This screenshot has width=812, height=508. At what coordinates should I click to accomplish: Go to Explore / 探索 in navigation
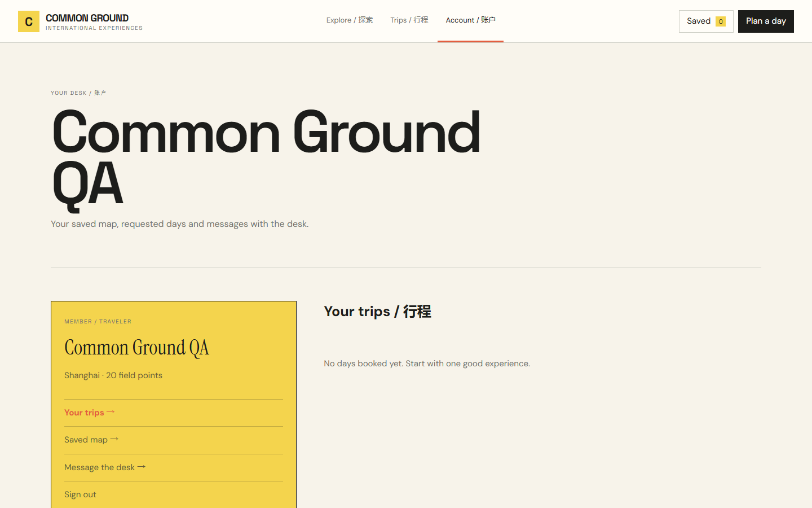(350, 20)
